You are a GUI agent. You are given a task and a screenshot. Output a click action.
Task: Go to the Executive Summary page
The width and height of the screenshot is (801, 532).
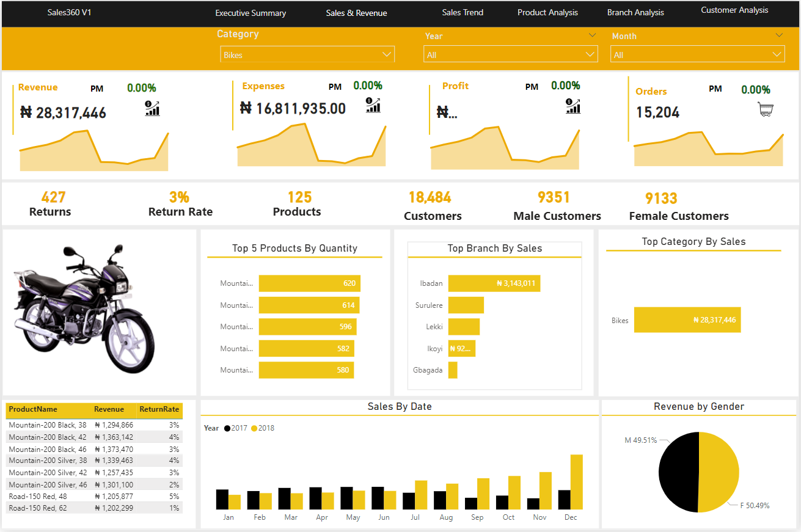point(251,13)
